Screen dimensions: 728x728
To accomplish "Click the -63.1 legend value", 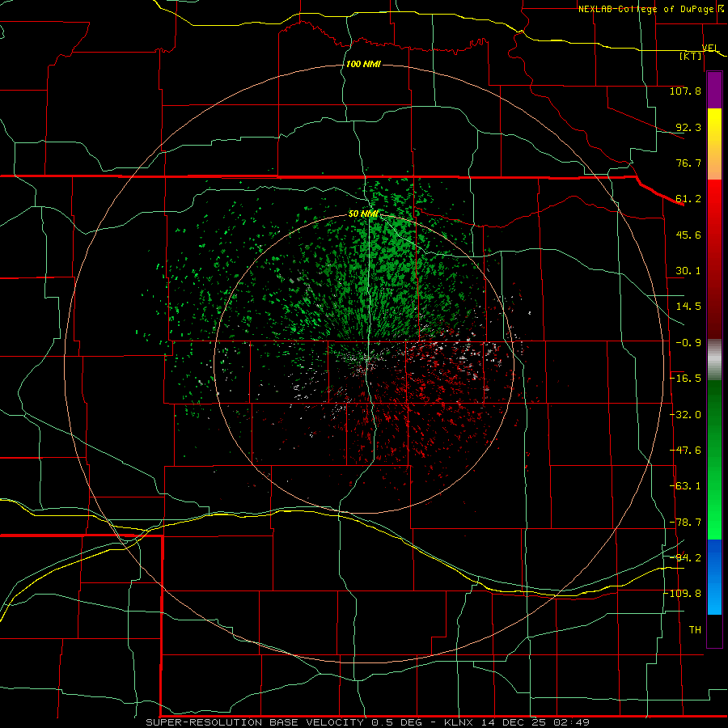I will (x=686, y=486).
